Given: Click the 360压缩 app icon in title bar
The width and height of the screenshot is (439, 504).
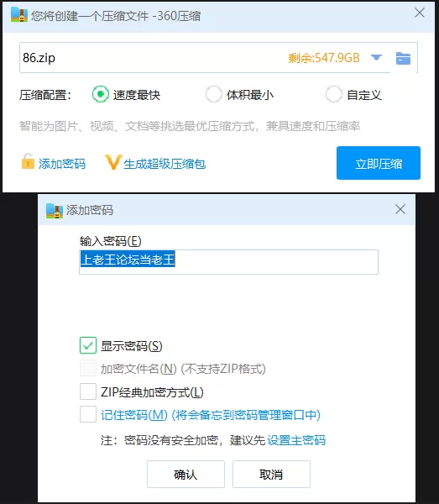Looking at the screenshot, I should (x=19, y=15).
